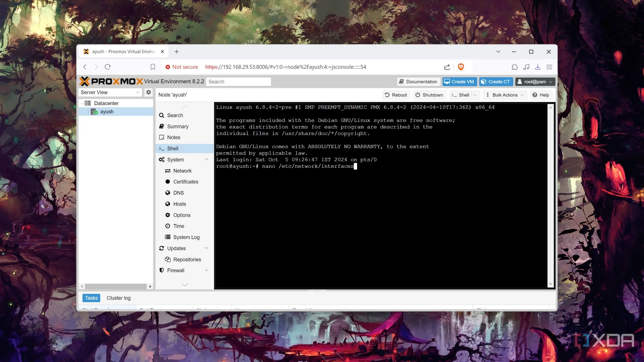Open the Shell button dropdown arrow
Image resolution: width=644 pixels, height=362 pixels.
pyautogui.click(x=476, y=95)
